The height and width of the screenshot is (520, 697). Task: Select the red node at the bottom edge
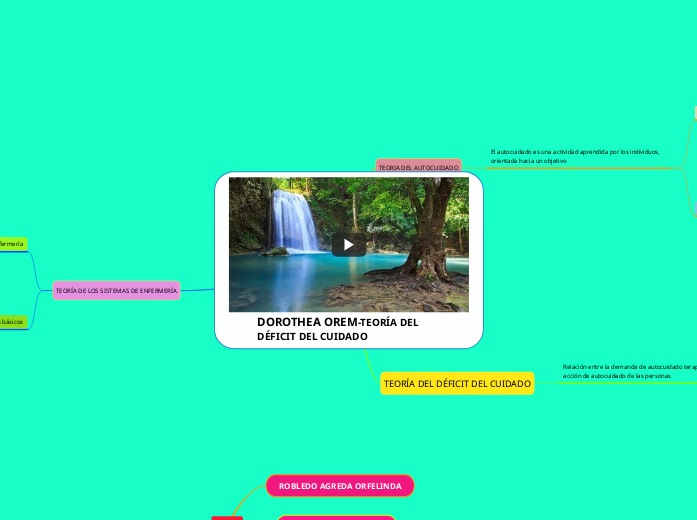[x=227, y=517]
